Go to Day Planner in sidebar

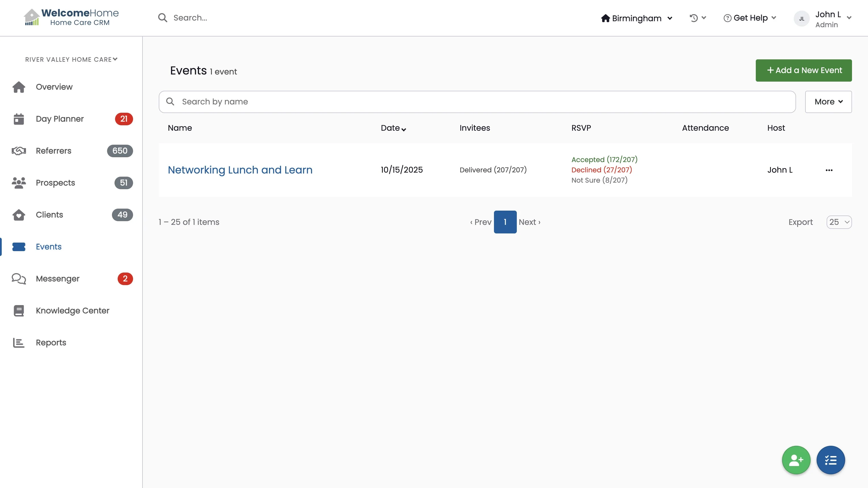coord(60,119)
